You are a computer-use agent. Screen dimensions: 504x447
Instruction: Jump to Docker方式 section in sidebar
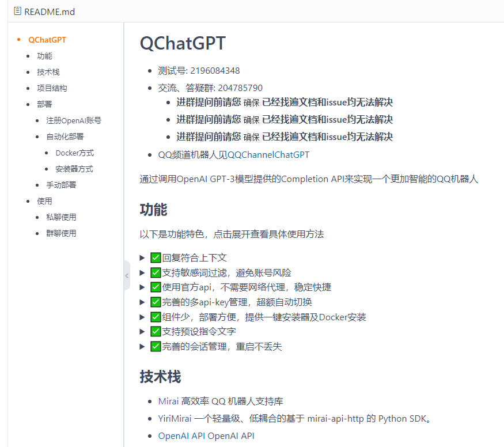click(74, 153)
